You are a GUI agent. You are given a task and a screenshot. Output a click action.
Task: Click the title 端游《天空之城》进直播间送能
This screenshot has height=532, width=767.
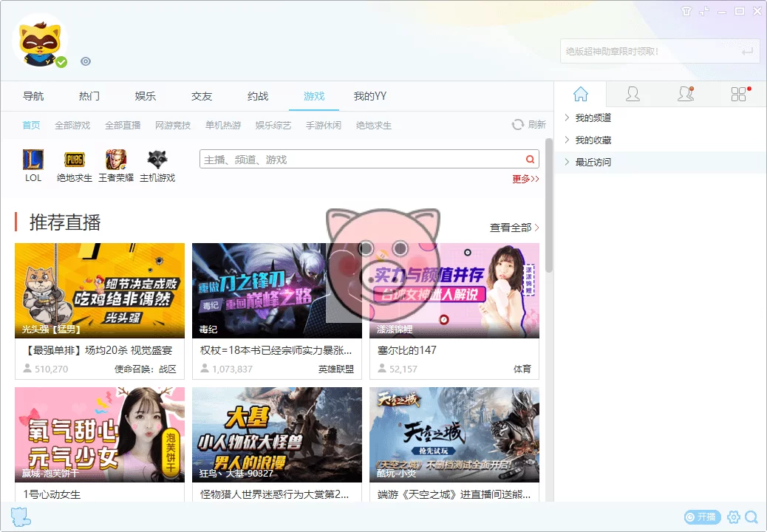point(454,494)
